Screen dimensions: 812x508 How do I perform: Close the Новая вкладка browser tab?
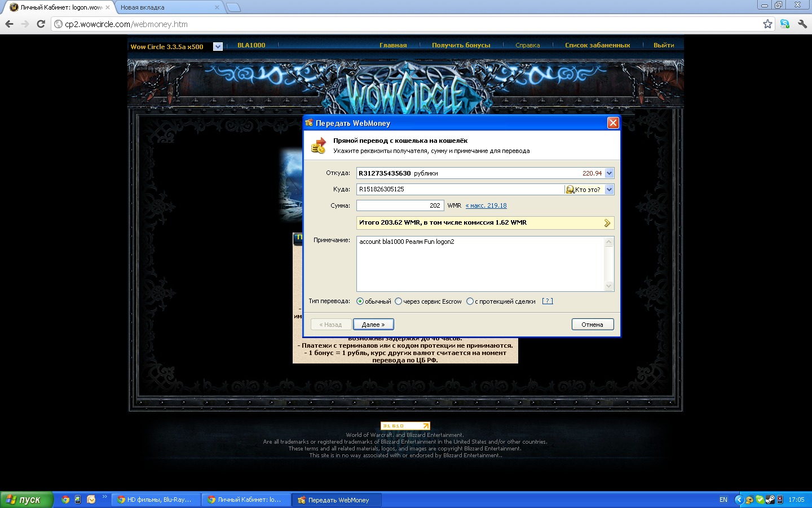(x=217, y=7)
